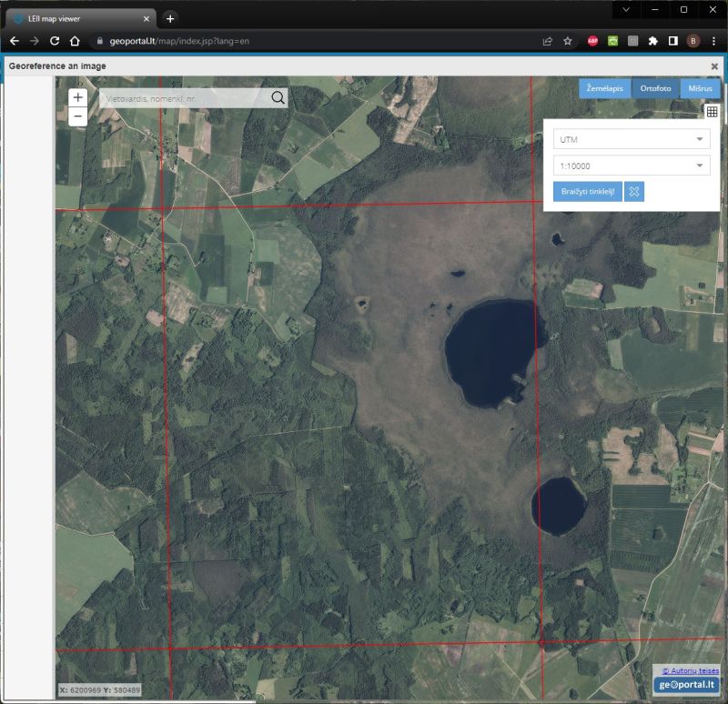Open the UTM coordinate system dropdown
The height and width of the screenshot is (704, 728).
pos(632,139)
